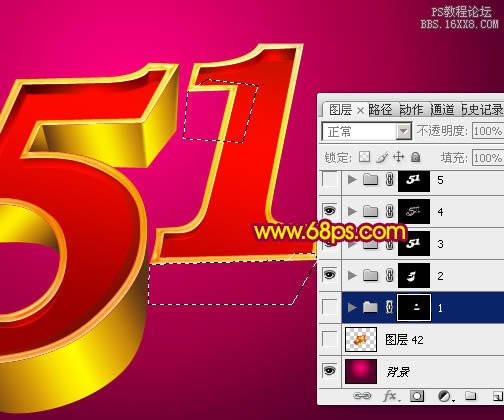
Task: Switch to the 路径 tab
Action: (380, 109)
